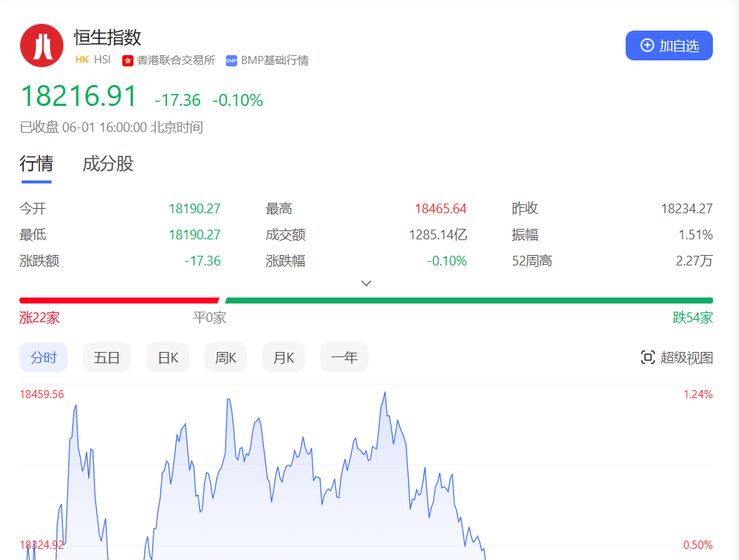Click the 振幅 value 1.51%
This screenshot has height=560, width=739.
coord(696,235)
